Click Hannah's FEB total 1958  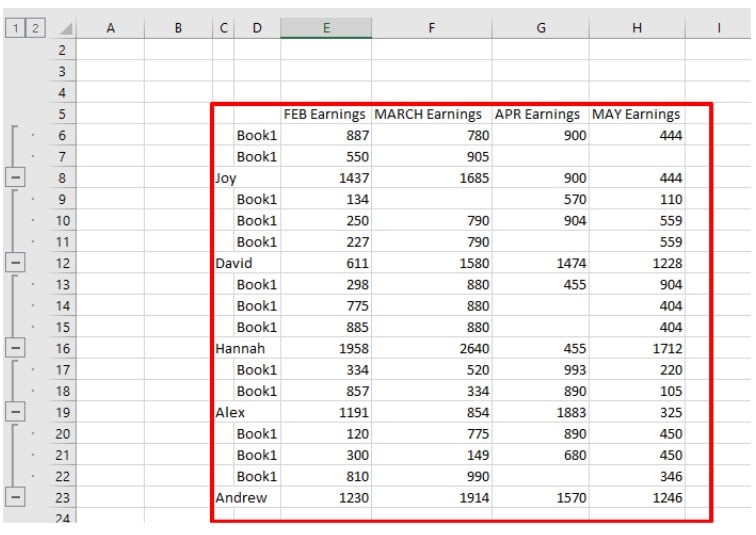click(x=325, y=348)
